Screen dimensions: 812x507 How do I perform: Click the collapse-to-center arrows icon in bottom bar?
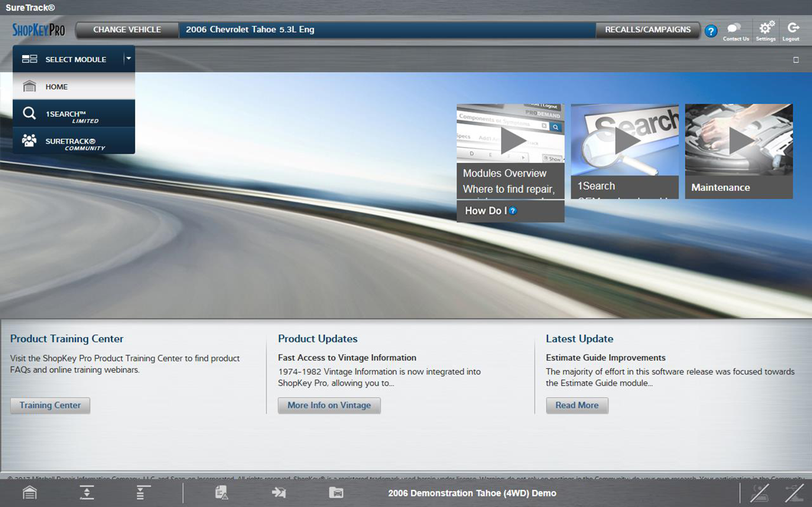pos(87,493)
